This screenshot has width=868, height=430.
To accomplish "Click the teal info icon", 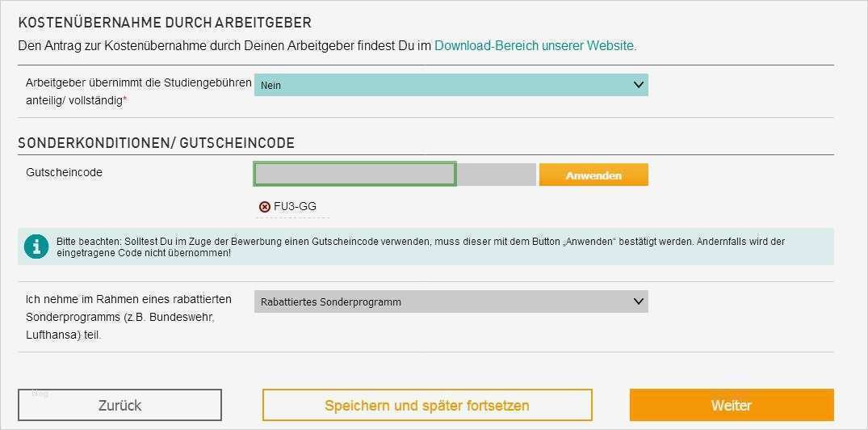I will 36,247.
